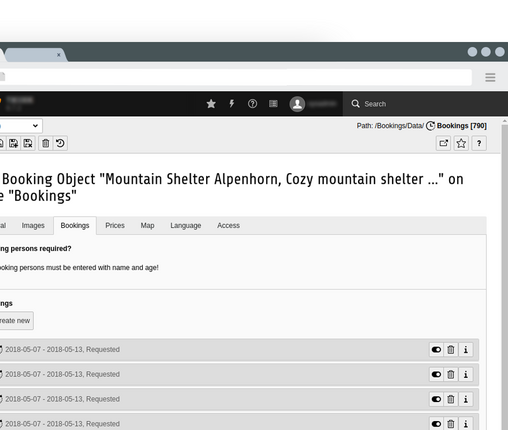This screenshot has width=508, height=430.
Task: Click the save and close icon
Action: click(x=28, y=143)
